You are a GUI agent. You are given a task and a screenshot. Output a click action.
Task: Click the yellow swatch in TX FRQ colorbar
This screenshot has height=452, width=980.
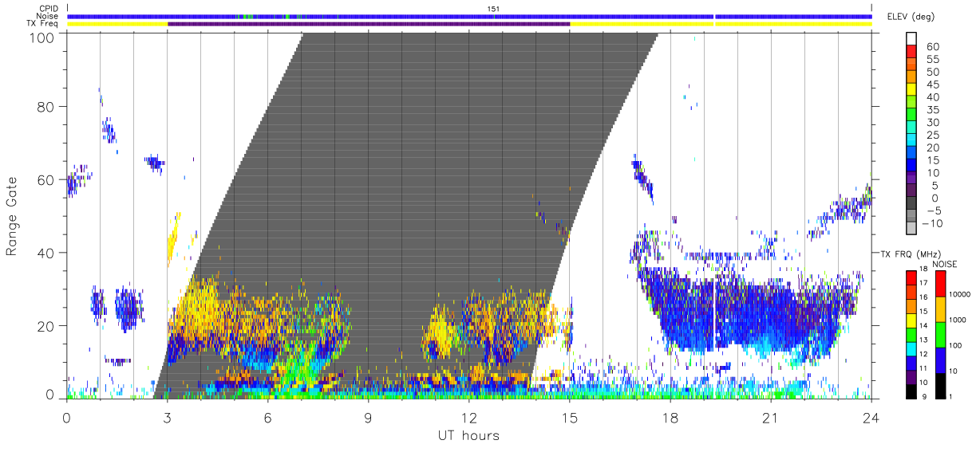tap(911, 320)
